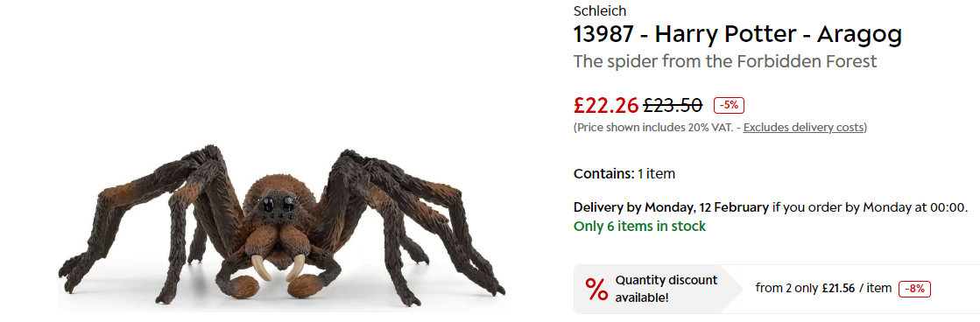
Task: Click the 'from 2 only £21.56 / item' offer
Action: (x=823, y=288)
